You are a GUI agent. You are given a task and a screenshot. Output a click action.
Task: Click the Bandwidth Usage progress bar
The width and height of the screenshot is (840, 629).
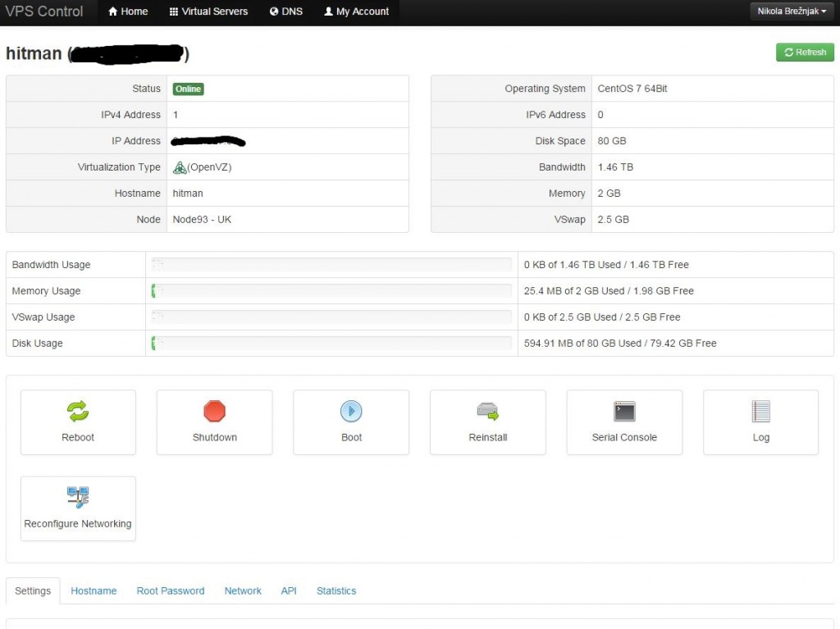(331, 265)
